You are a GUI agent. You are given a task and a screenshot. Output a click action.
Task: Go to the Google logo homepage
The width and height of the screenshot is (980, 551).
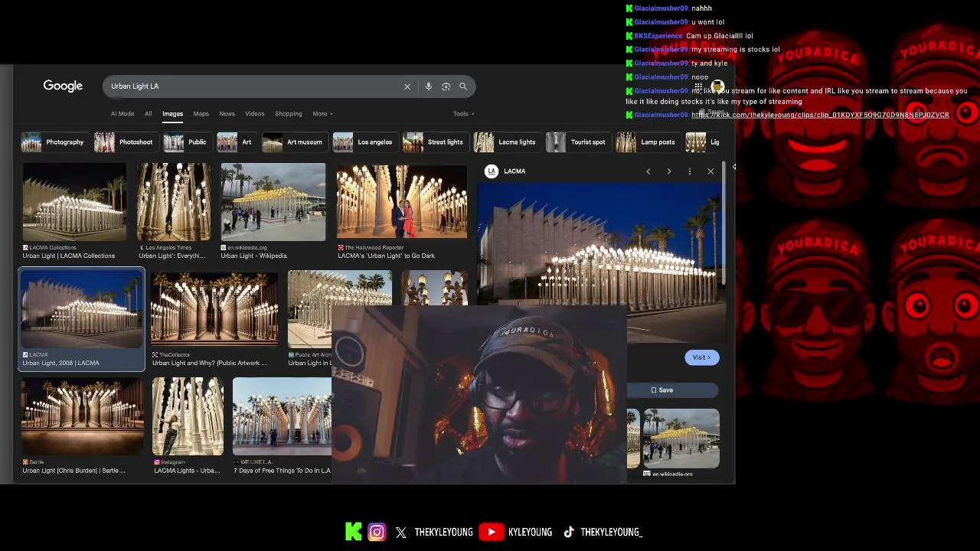(63, 86)
